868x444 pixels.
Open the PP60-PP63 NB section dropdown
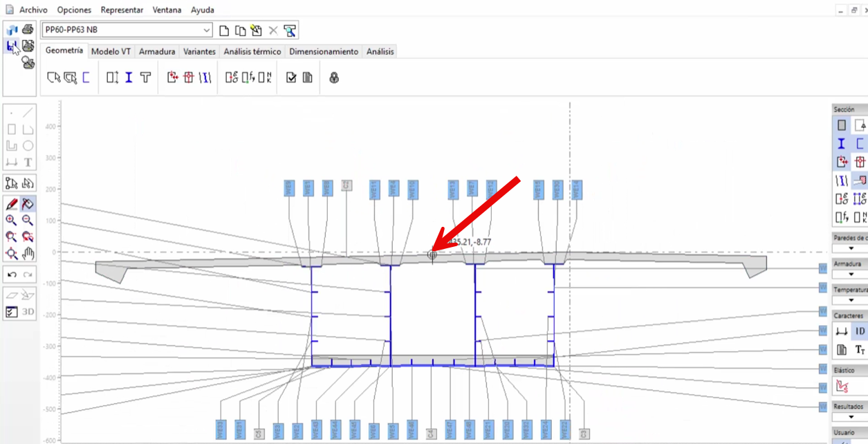tap(207, 30)
